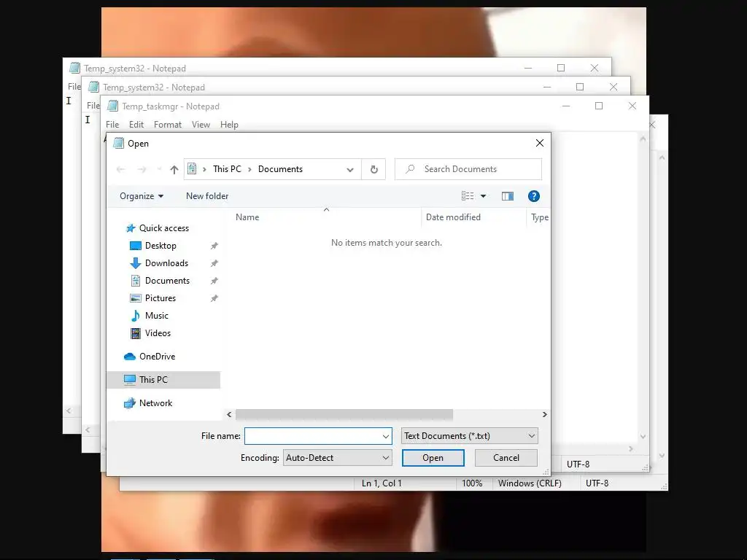Open Help menu in Temp_taskmgr Notepad
This screenshot has width=747, height=560.
tap(229, 125)
